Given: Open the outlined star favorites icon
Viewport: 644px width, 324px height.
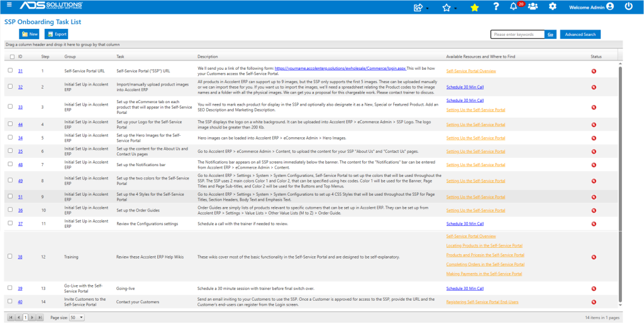Looking at the screenshot, I should 447,8.
